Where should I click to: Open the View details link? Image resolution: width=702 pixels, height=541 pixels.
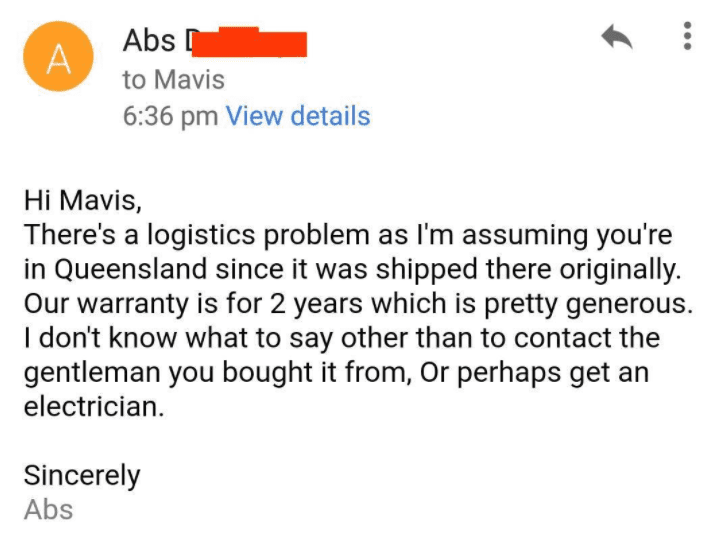pyautogui.click(x=298, y=116)
